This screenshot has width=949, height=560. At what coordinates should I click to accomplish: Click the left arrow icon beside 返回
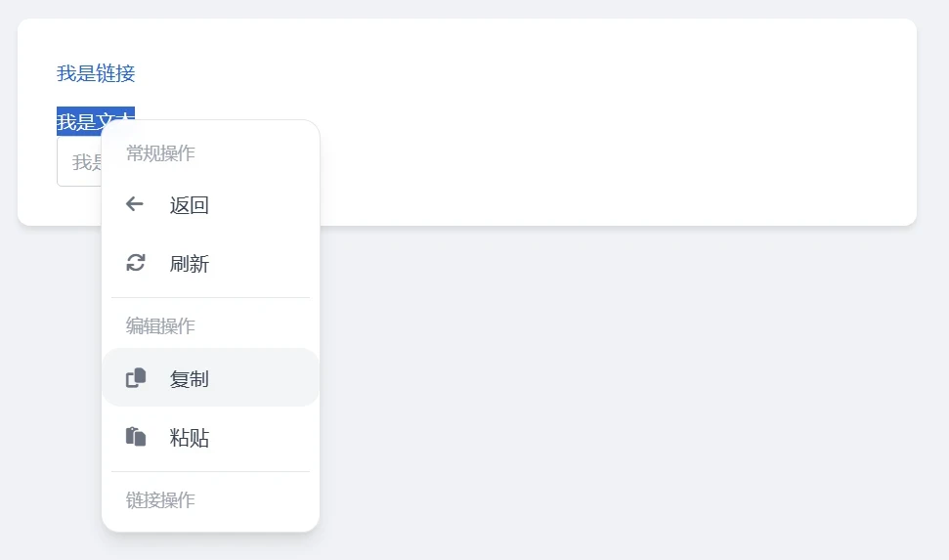(134, 204)
